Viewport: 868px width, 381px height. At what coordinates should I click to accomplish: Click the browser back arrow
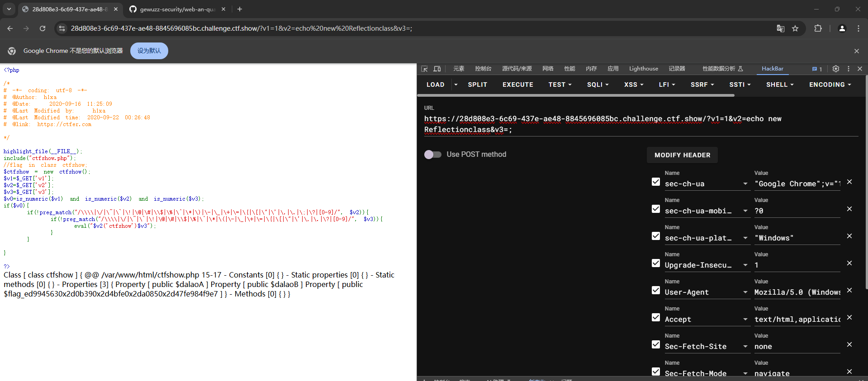[10, 28]
